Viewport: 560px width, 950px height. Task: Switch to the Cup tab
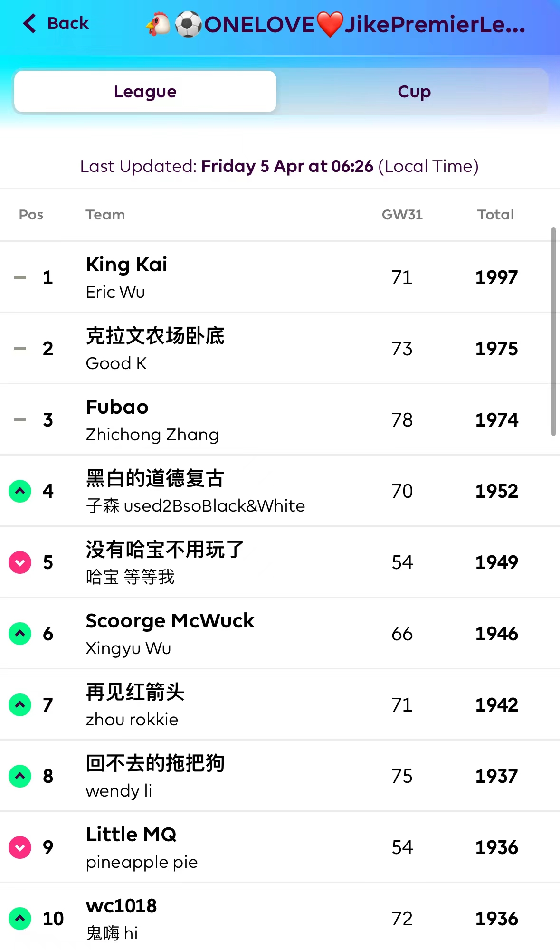click(x=414, y=92)
